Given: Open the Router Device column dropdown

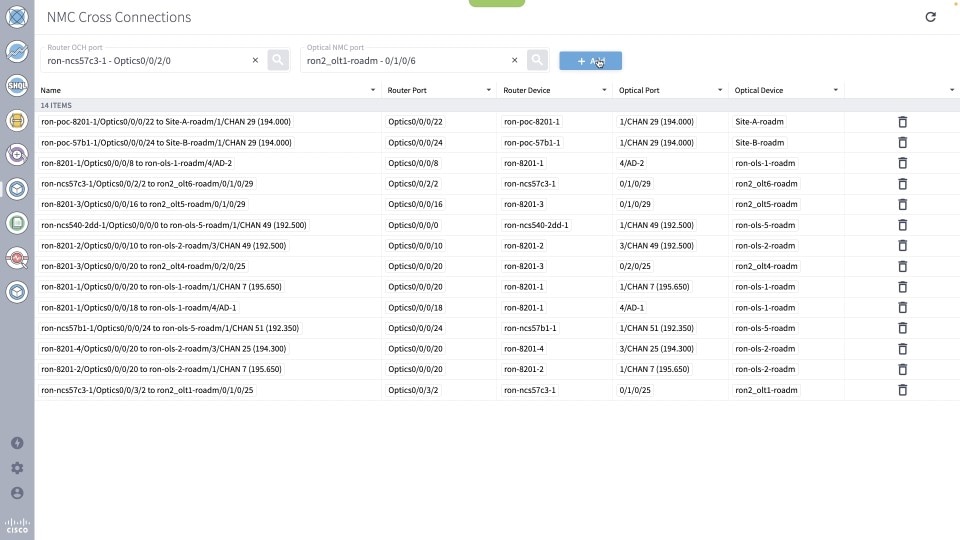Looking at the screenshot, I should coord(604,90).
